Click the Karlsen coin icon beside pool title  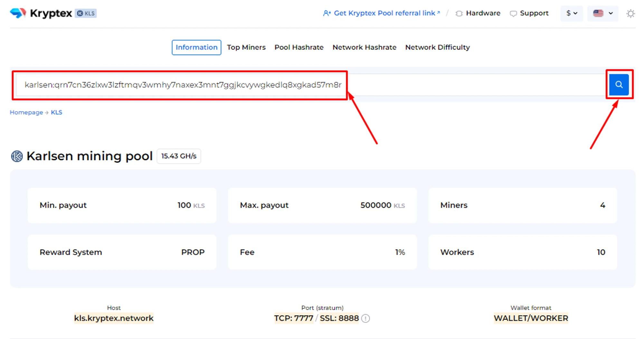(17, 156)
